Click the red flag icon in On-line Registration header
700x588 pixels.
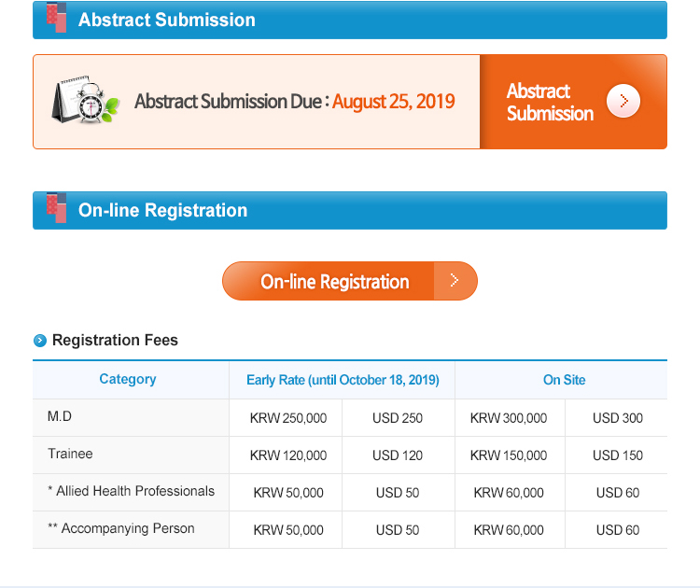[x=57, y=207]
